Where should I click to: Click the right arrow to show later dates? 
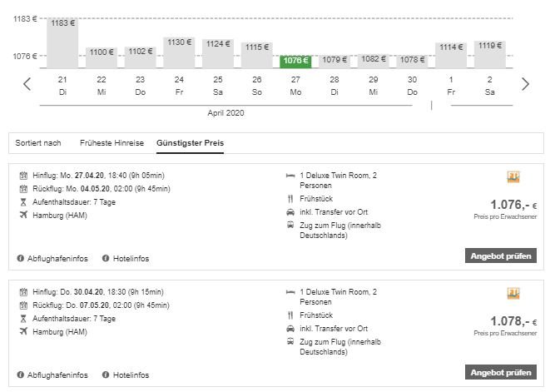tap(525, 84)
